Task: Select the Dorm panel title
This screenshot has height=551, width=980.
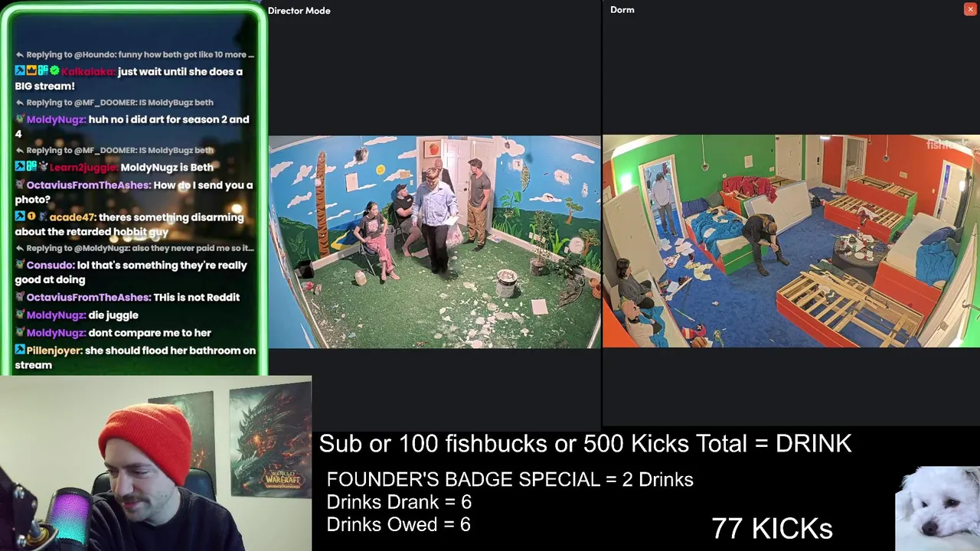Action: coord(622,10)
